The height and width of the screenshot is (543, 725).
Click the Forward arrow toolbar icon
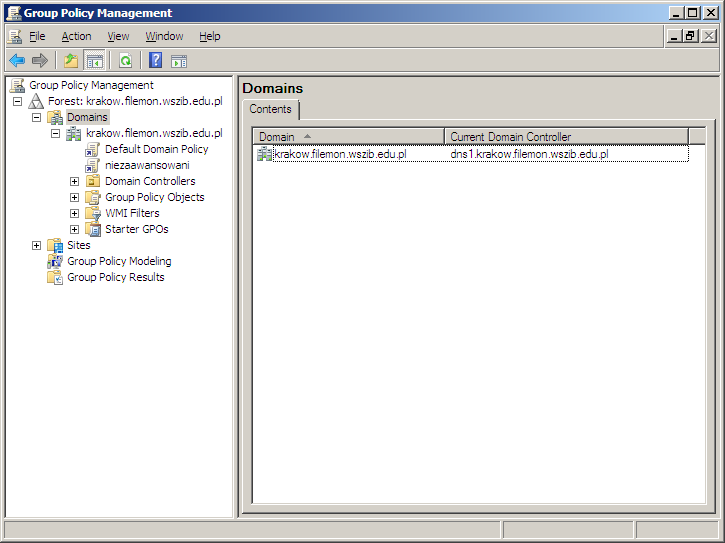pyautogui.click(x=40, y=61)
